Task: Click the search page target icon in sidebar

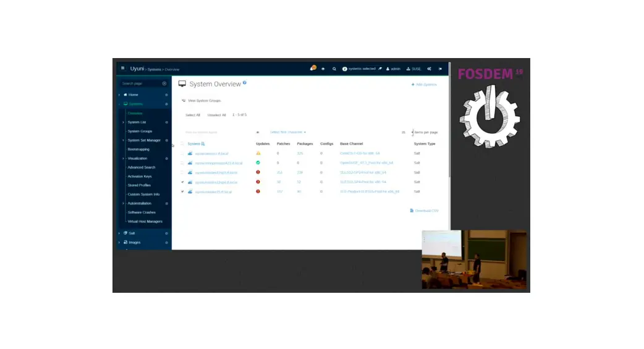Action: (x=164, y=83)
